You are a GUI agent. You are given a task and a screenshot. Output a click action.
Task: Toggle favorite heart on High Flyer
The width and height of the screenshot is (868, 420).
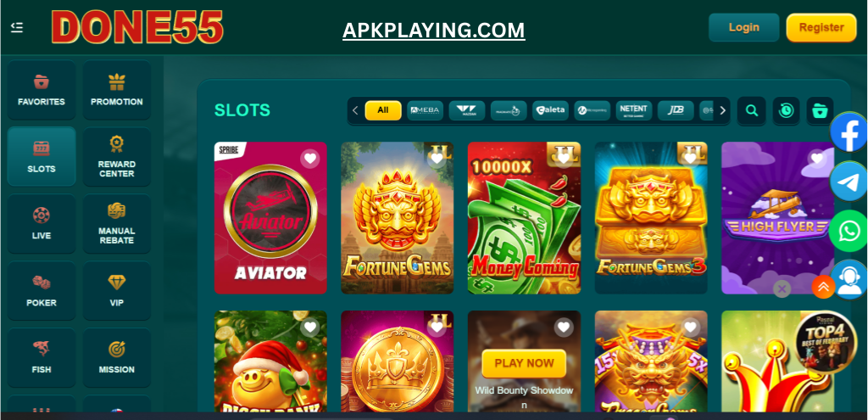coord(817,159)
